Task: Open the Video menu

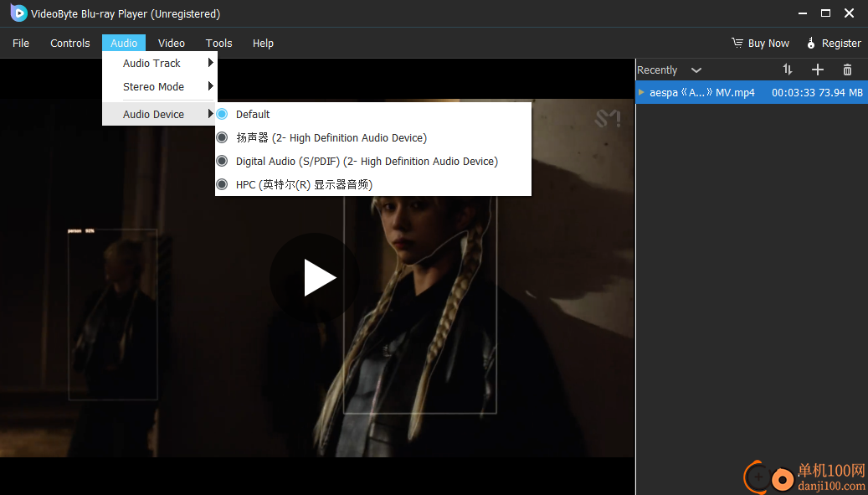Action: 172,44
